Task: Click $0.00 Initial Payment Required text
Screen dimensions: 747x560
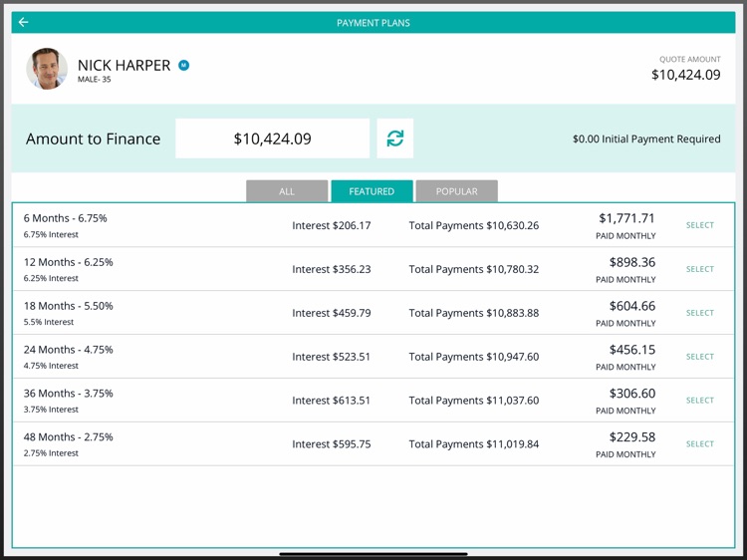Action: [646, 139]
